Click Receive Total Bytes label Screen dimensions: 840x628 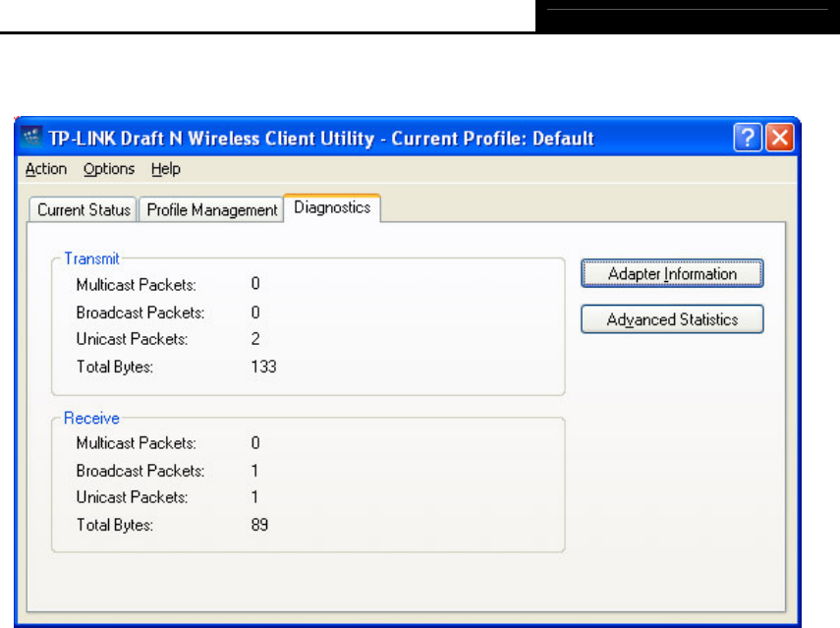click(115, 525)
